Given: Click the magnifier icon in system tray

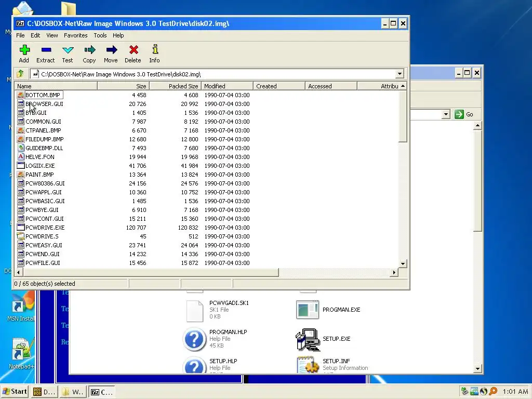Looking at the screenshot, I should (x=493, y=391).
